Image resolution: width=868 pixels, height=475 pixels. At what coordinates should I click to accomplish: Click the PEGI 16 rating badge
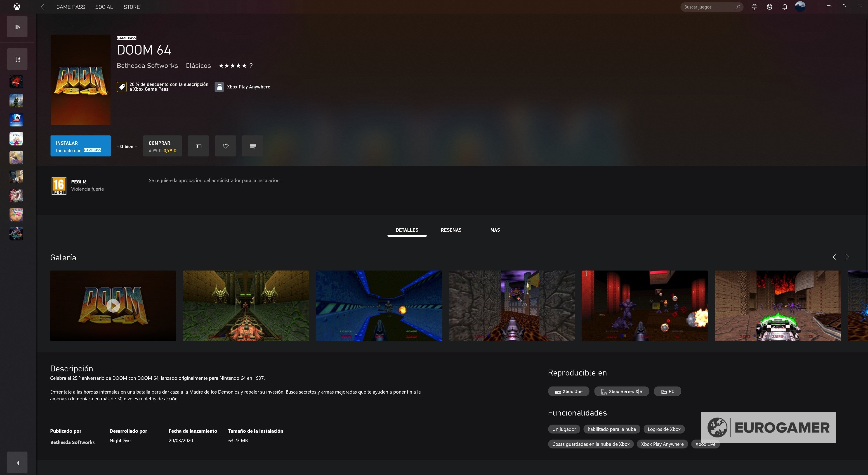click(x=59, y=186)
